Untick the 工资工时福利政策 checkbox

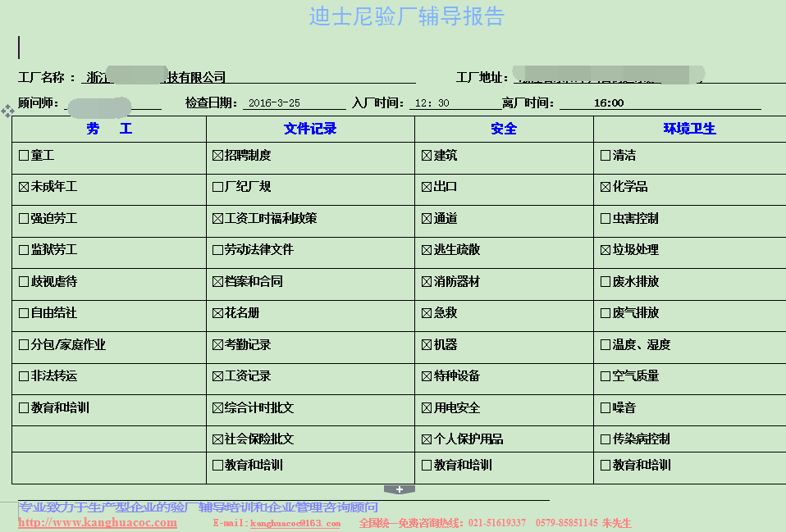217,219
